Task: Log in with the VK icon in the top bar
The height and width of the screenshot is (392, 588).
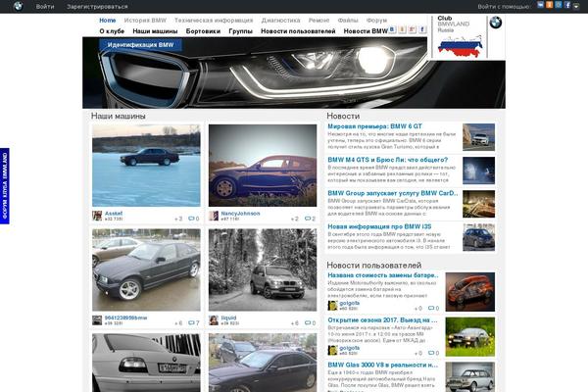Action: click(540, 5)
